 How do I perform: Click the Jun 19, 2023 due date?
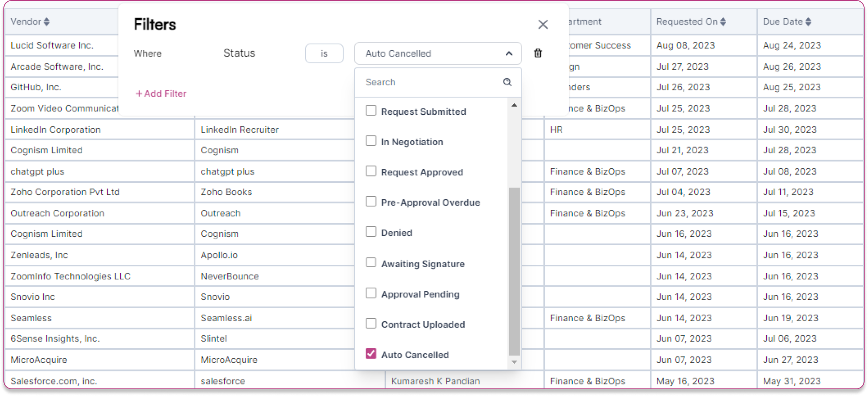coord(791,318)
